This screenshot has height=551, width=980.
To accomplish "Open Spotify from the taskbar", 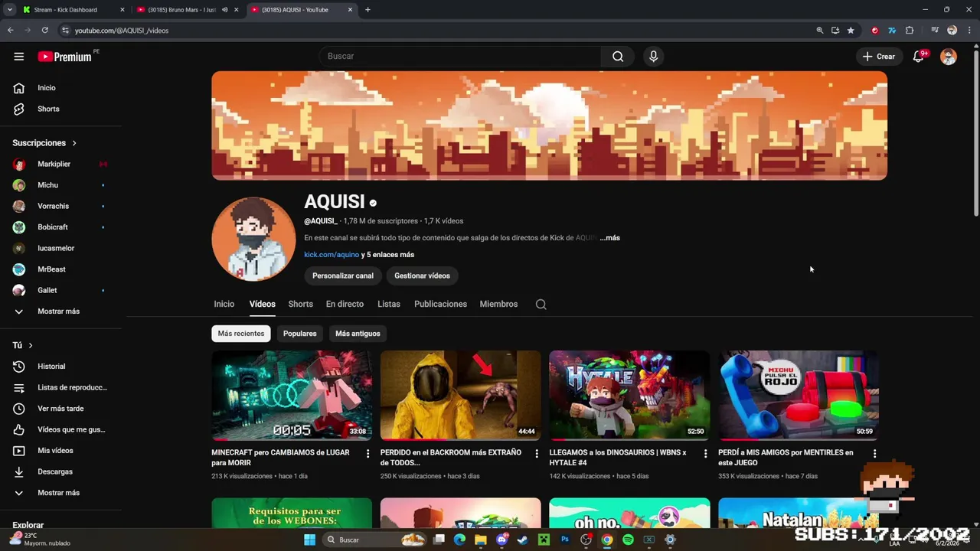I will [x=628, y=540].
